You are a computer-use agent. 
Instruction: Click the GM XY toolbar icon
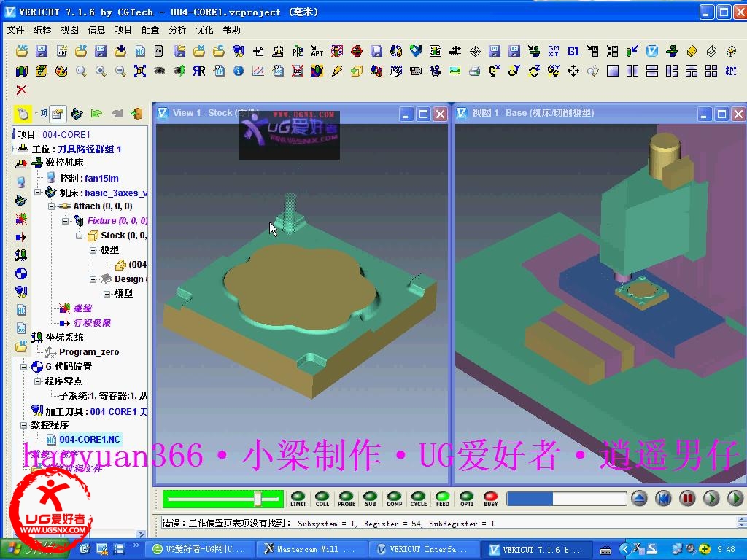point(554,51)
